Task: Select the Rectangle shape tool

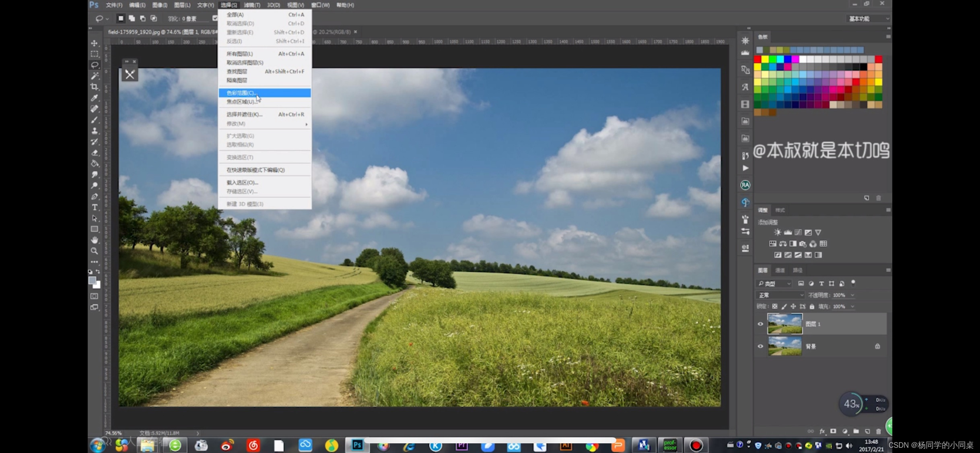Action: (95, 229)
